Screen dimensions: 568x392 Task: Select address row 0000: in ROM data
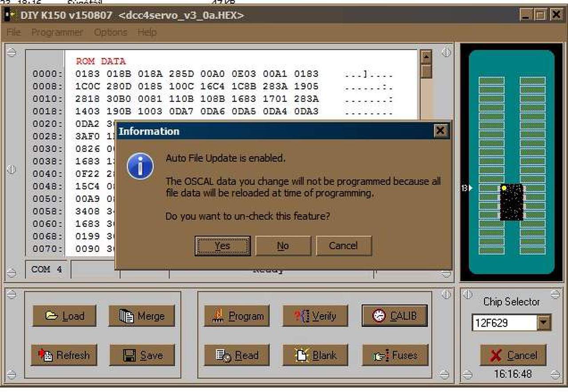(x=48, y=74)
